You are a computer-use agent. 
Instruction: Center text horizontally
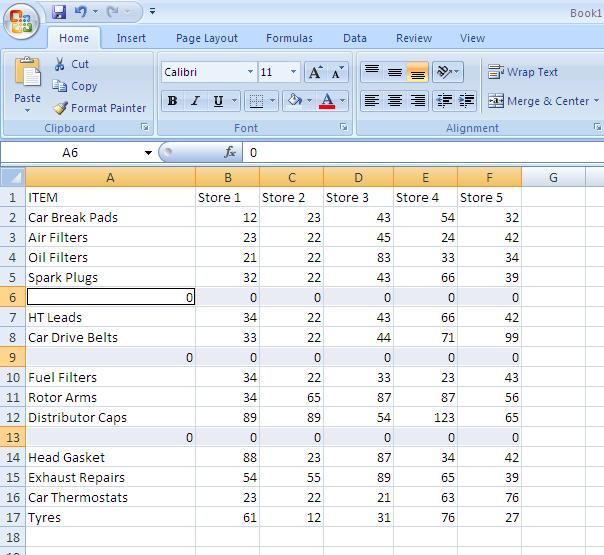(395, 101)
